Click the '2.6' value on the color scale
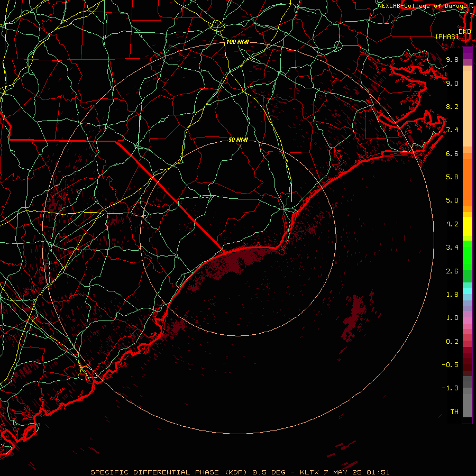 click(452, 271)
